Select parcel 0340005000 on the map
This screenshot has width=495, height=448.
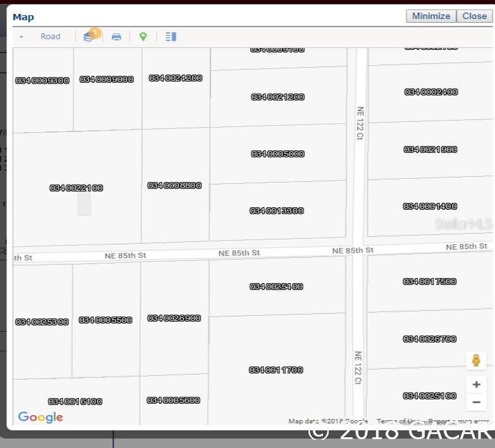click(278, 154)
